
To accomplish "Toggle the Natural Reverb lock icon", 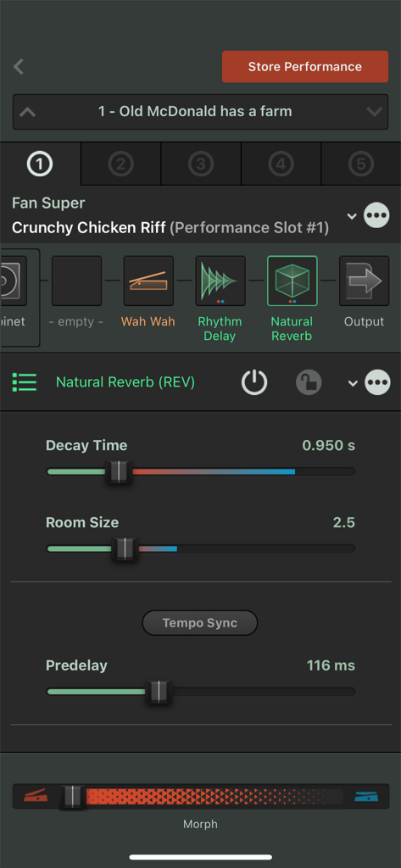I will point(309,382).
